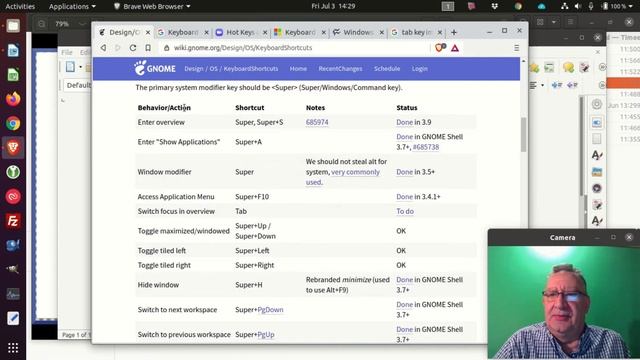Click the PgUp key link
Image resolution: width=640 pixels, height=360 pixels.
coord(266,334)
